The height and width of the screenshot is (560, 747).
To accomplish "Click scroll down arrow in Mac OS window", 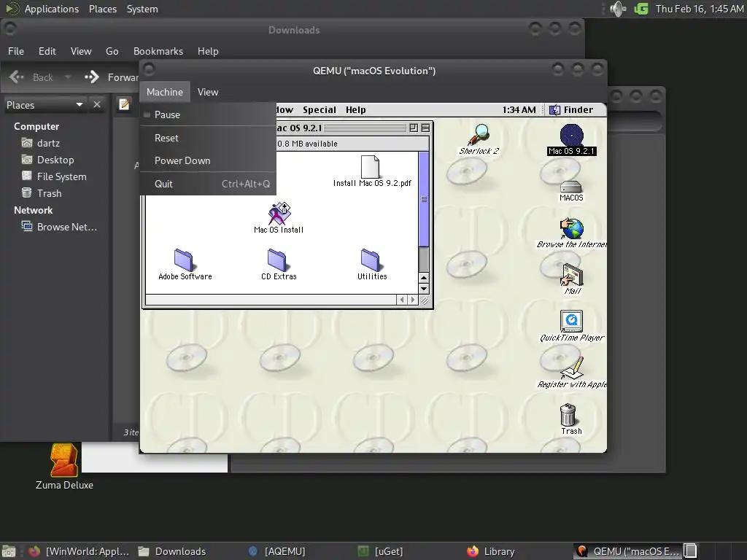I will click(424, 289).
